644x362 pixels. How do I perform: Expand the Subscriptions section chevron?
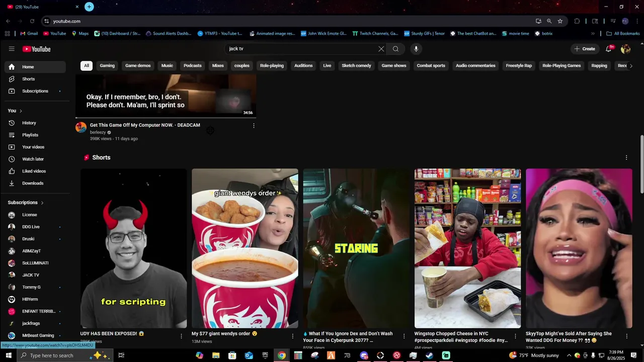[x=42, y=203]
